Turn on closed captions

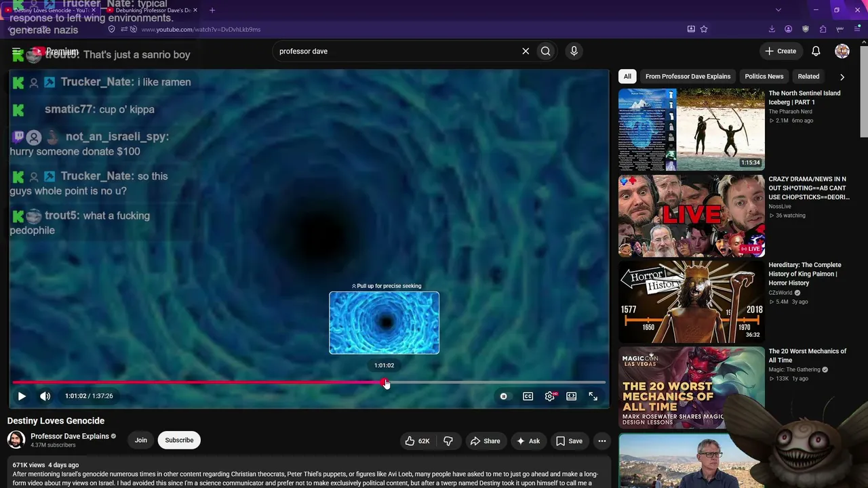[528, 396]
